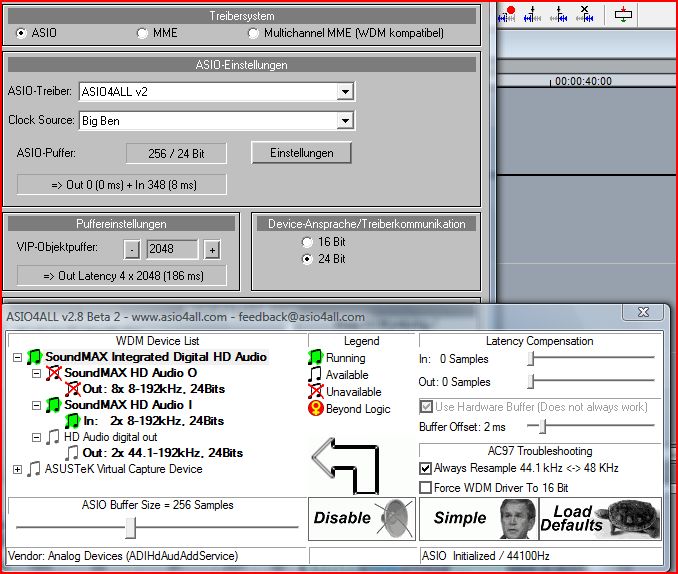Viewport: 678px width, 574px height.
Task: Enable Force WDM Driver To 16 Bit
Action: coord(425,488)
